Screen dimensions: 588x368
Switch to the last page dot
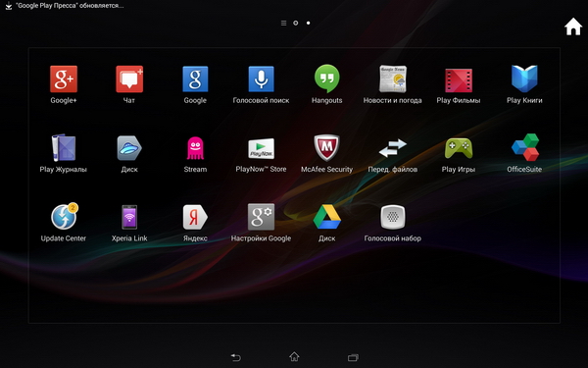[309, 23]
